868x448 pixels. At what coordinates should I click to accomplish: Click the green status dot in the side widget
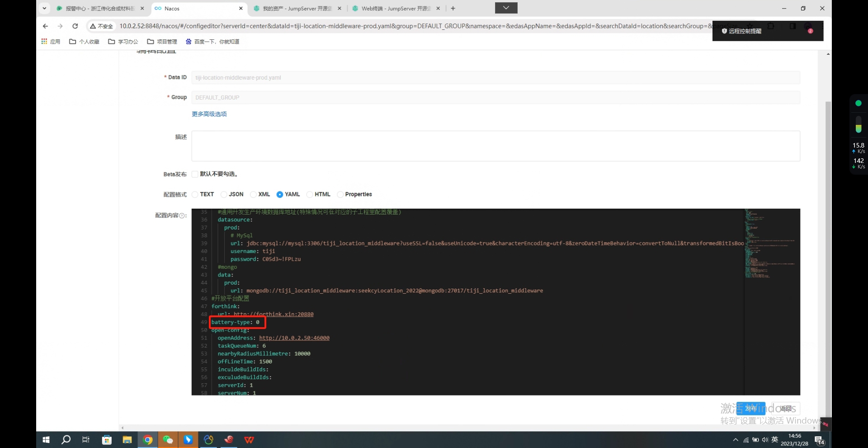pyautogui.click(x=859, y=104)
